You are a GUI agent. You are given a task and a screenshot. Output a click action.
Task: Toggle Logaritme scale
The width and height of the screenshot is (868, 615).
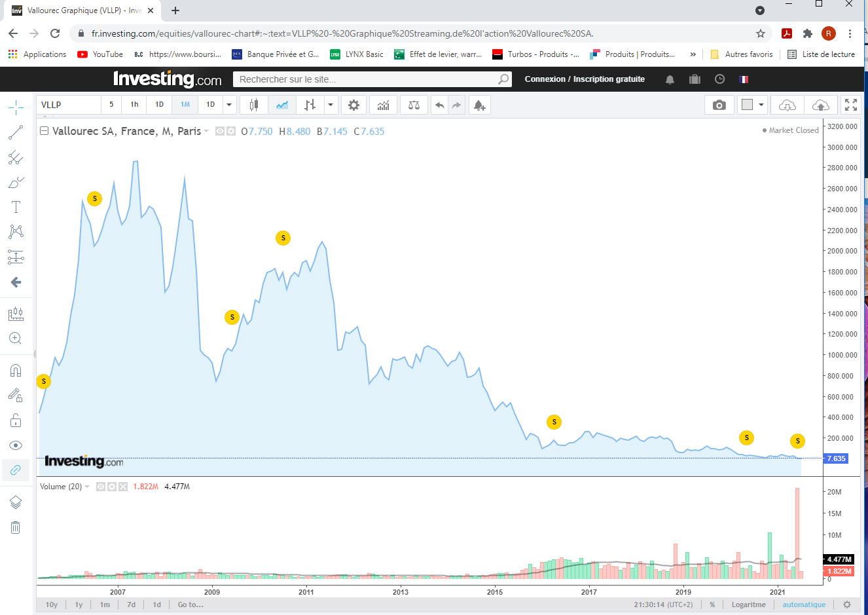coord(748,605)
